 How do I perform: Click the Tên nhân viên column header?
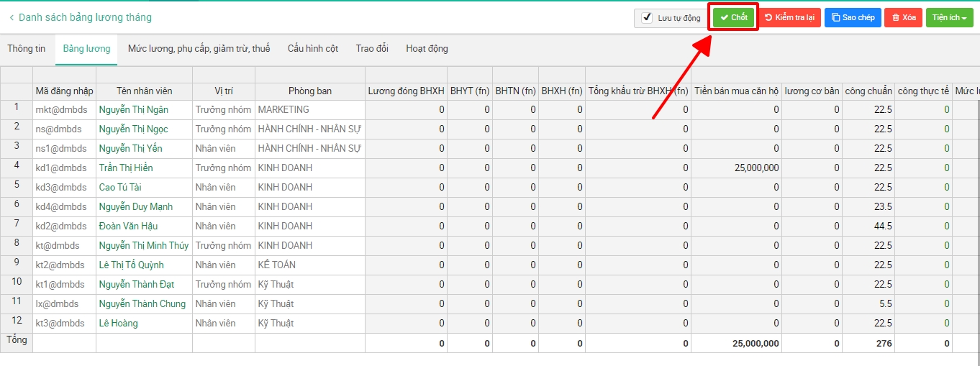[x=144, y=91]
